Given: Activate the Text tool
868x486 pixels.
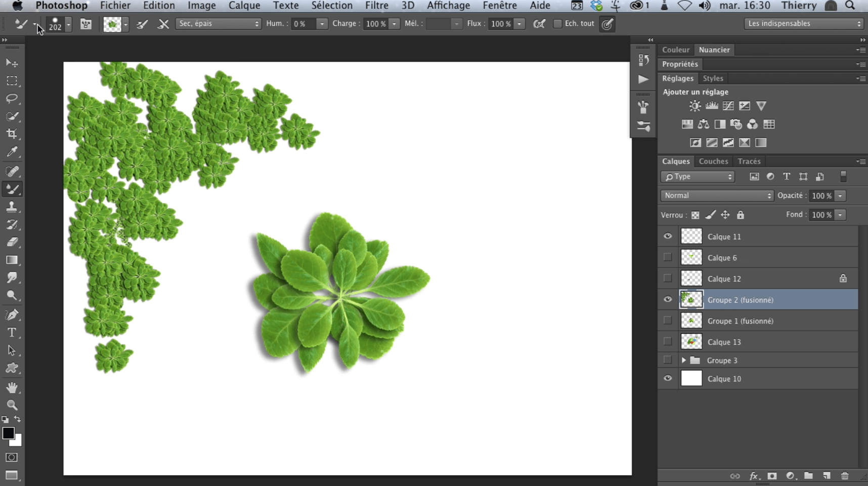Looking at the screenshot, I should click(x=12, y=333).
